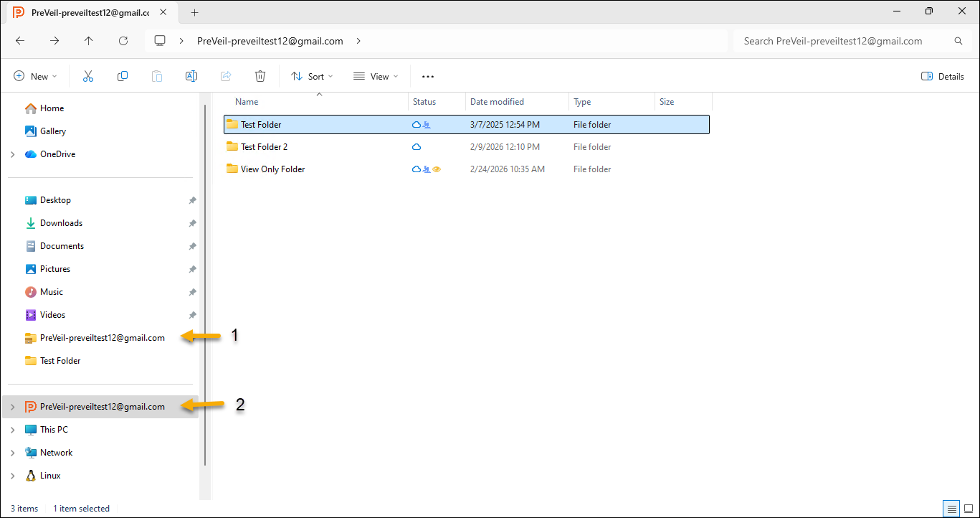The image size is (980, 518).
Task: Select Downloads in the navigation pane
Action: point(61,223)
